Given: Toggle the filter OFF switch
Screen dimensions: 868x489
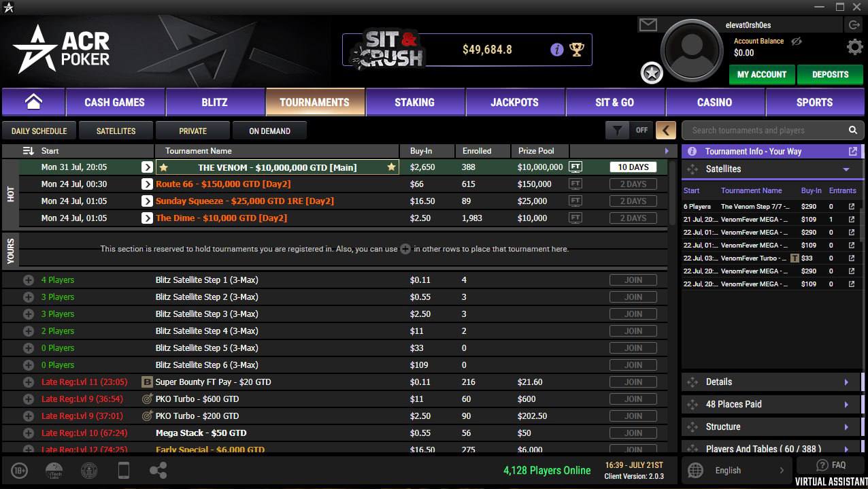Looking at the screenshot, I should [641, 131].
